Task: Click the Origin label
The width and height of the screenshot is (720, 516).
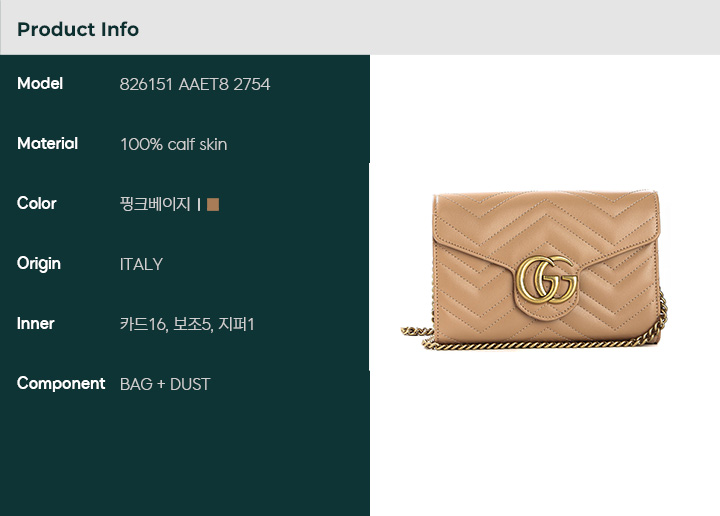Action: 39,264
